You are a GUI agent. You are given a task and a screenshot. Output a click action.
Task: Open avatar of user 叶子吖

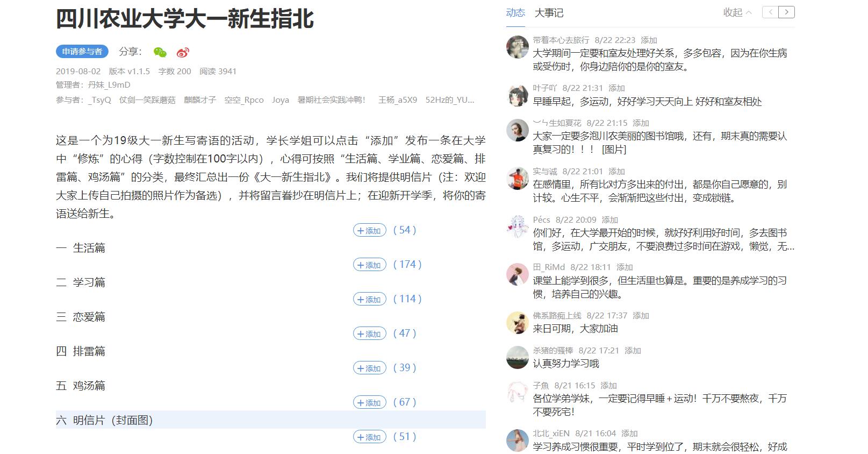tap(518, 95)
